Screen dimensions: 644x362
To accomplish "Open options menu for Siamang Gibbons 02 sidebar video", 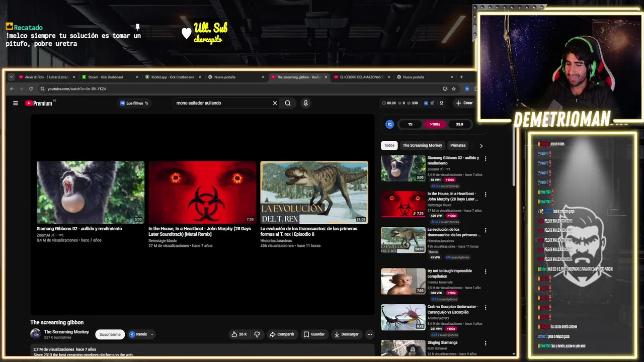I will (x=486, y=158).
